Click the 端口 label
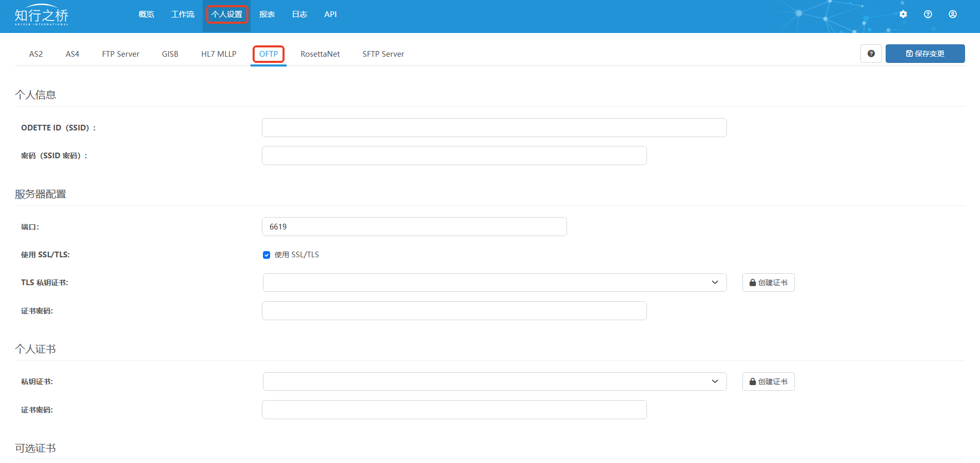The height and width of the screenshot is (463, 980). (30, 227)
